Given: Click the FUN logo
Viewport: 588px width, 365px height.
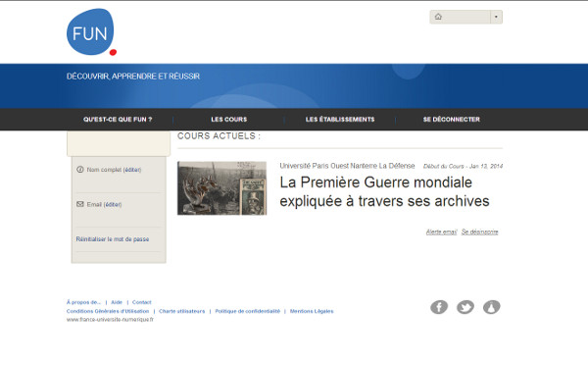Looking at the screenshot, I should click(91, 32).
